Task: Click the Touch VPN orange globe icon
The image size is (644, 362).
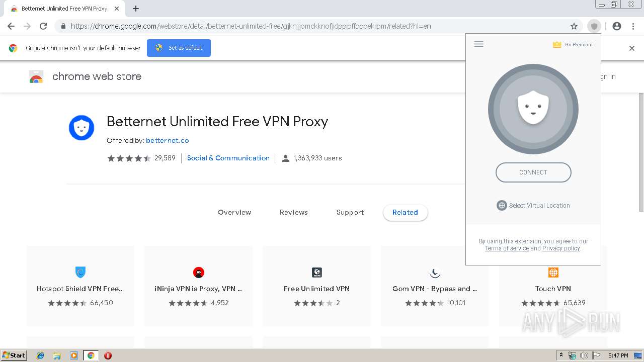Action: (x=553, y=273)
